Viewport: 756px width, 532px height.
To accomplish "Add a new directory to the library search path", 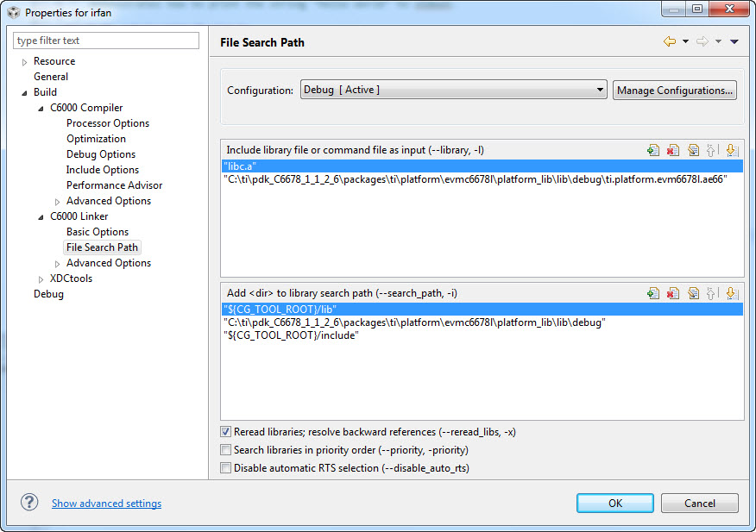I will (653, 293).
